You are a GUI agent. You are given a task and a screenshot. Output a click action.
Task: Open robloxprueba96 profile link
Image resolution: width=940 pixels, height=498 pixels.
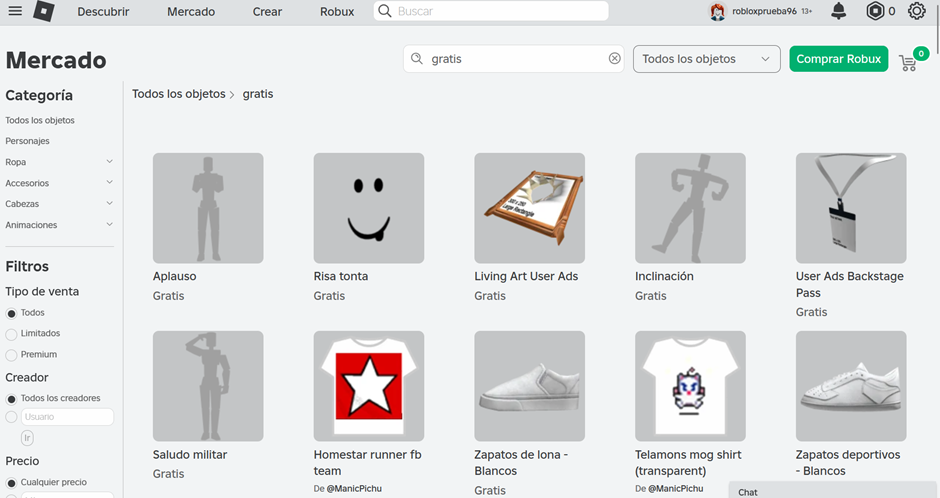(764, 11)
